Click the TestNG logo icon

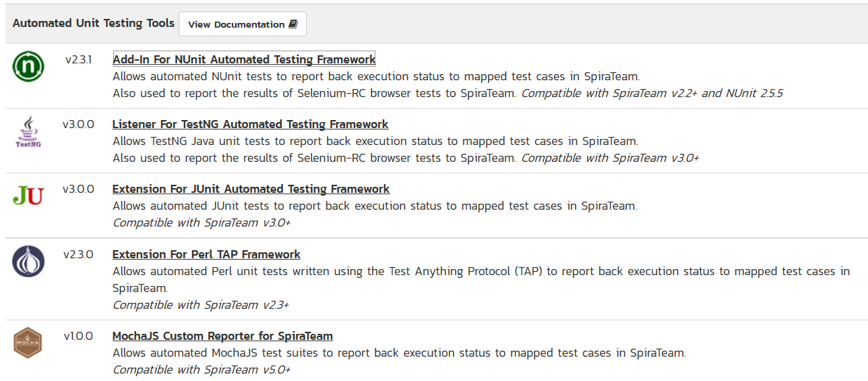pyautogui.click(x=28, y=131)
